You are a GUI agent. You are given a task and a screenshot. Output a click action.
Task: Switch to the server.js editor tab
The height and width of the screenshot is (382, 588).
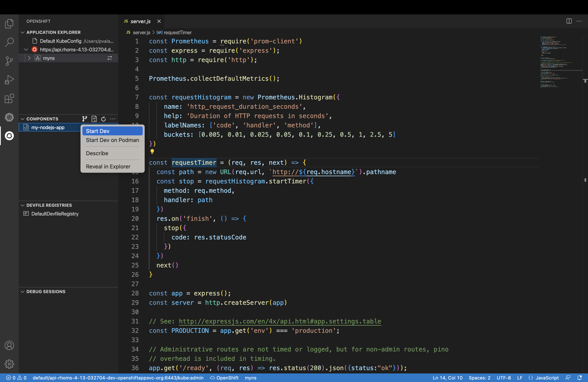[140, 21]
